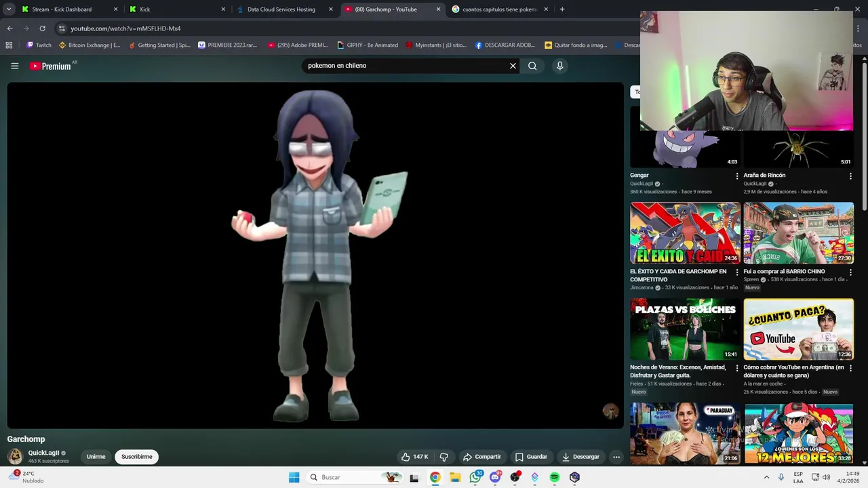Click the YouTube Premium logo
This screenshot has height=488, width=868.
click(x=50, y=66)
